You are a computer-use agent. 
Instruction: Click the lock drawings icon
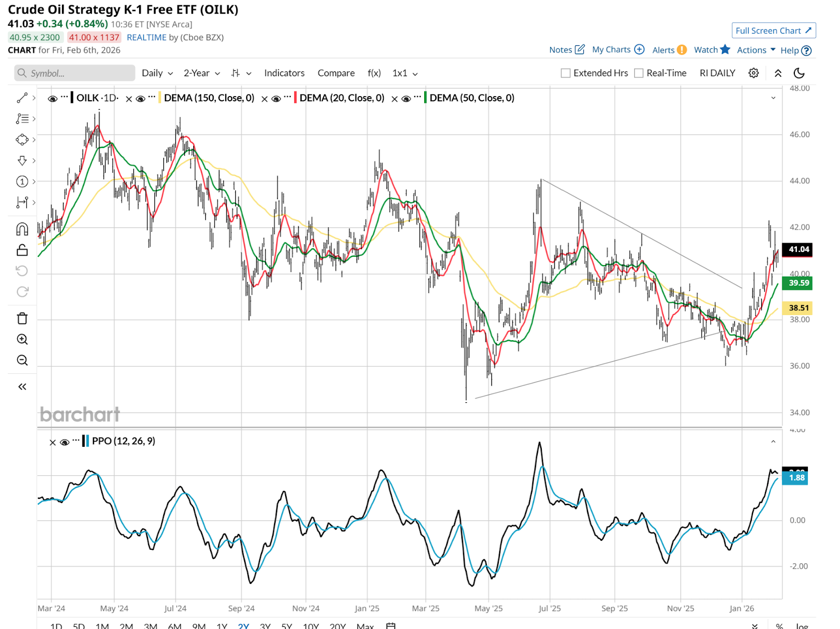(x=22, y=250)
